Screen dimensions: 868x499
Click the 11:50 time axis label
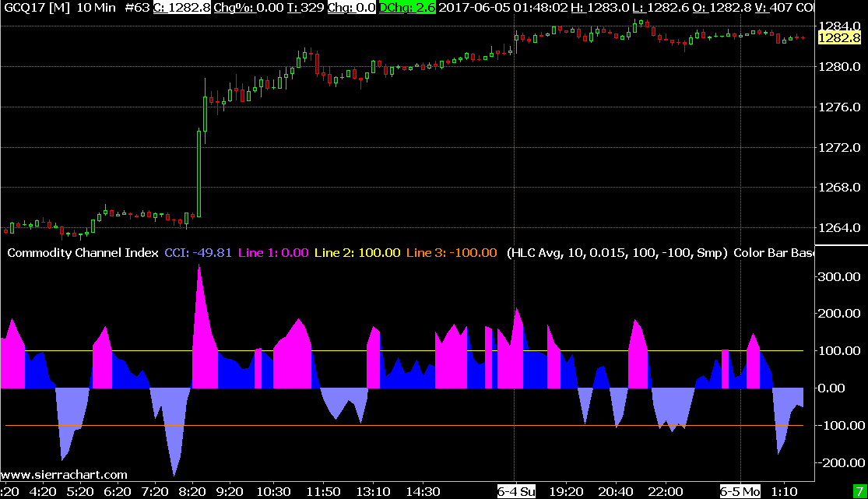click(x=324, y=492)
